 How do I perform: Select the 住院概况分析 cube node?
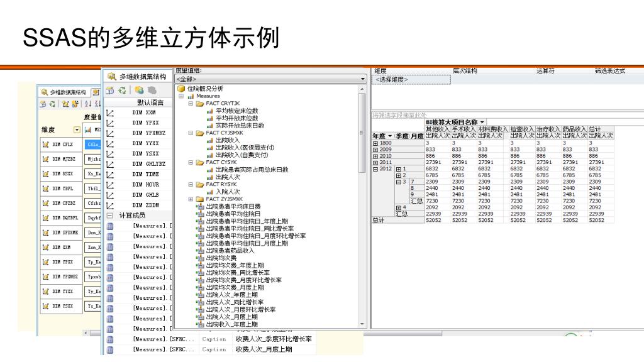tap(205, 89)
